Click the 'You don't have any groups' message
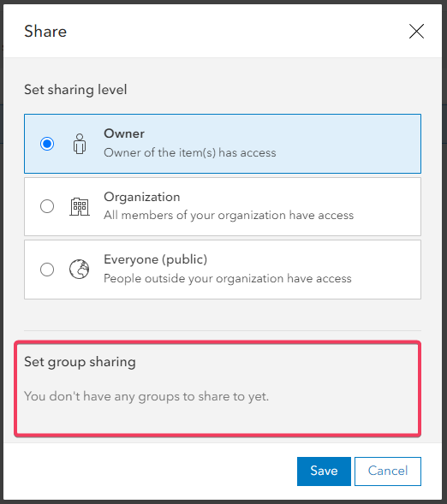The height and width of the screenshot is (504, 447). tap(146, 396)
